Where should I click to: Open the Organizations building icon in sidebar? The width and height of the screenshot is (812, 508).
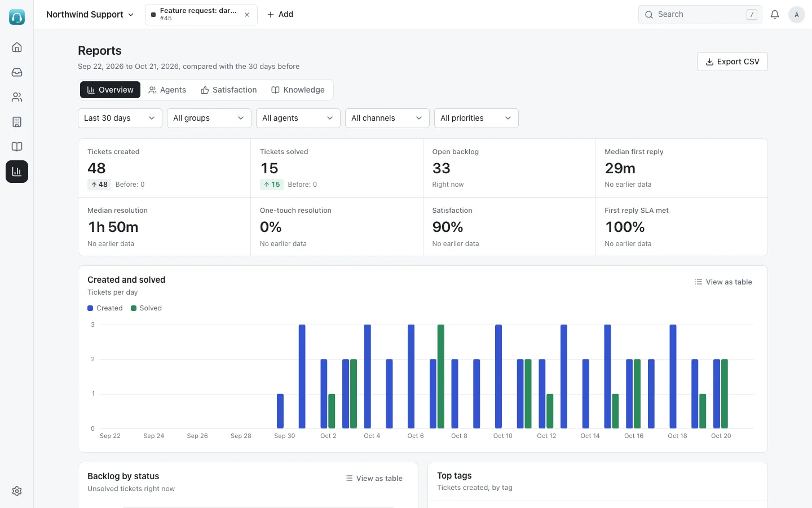[17, 122]
